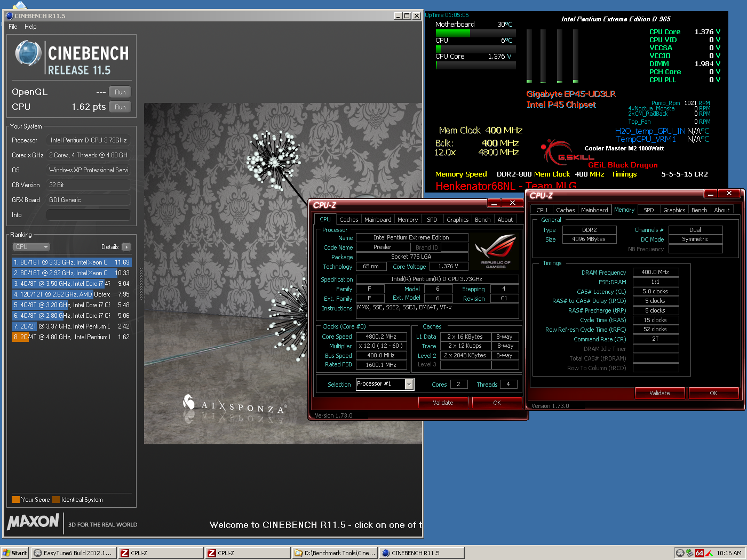Select ranking row 5 Core i7 3.20 GHz
The width and height of the screenshot is (747, 560).
(71, 305)
